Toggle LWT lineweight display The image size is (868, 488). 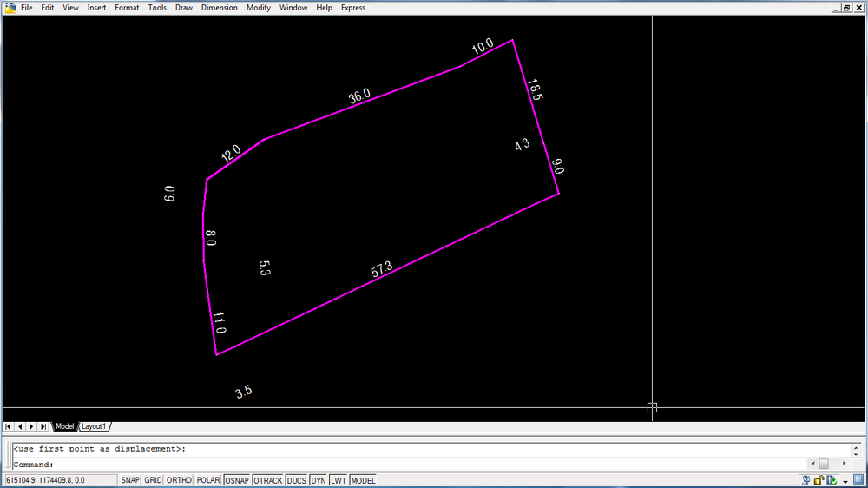[x=339, y=480]
